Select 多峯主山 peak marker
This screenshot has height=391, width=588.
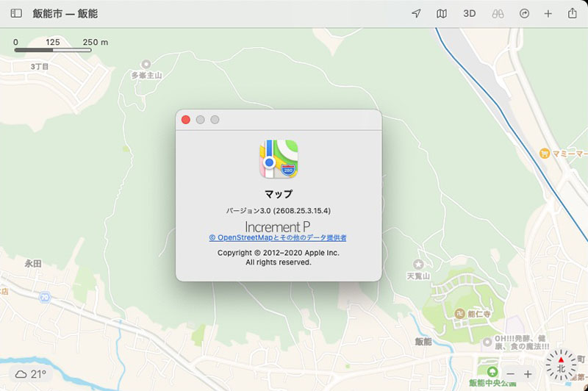click(146, 64)
